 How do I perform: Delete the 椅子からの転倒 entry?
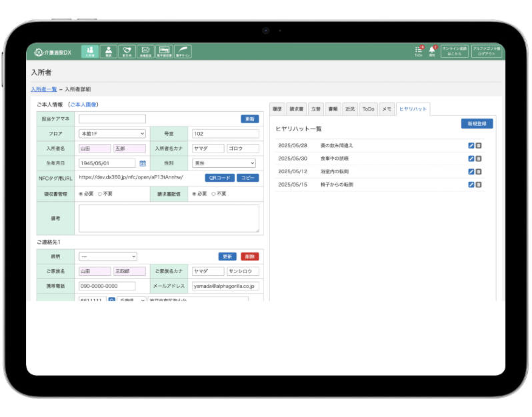(x=479, y=185)
